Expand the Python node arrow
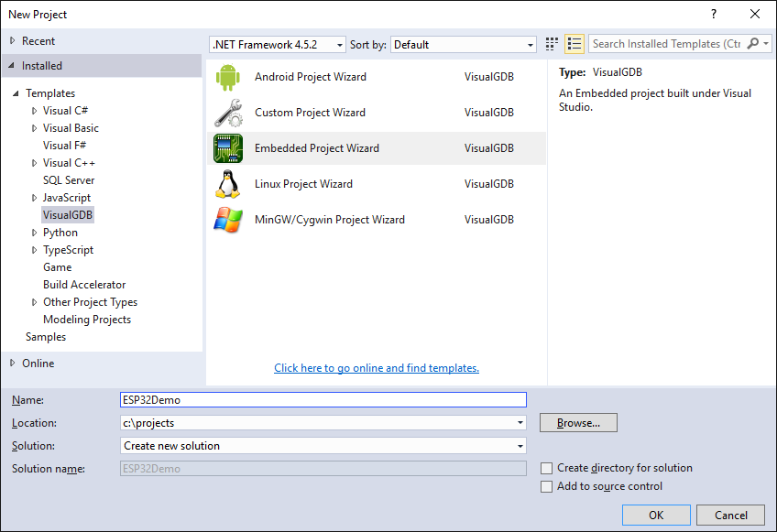 [34, 233]
